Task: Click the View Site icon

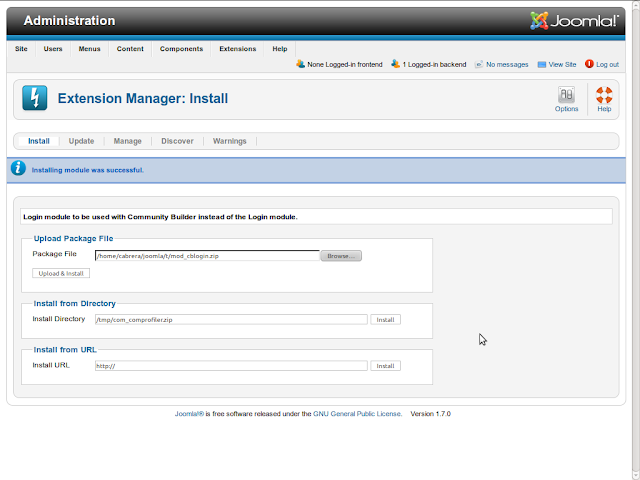Action: (542, 64)
